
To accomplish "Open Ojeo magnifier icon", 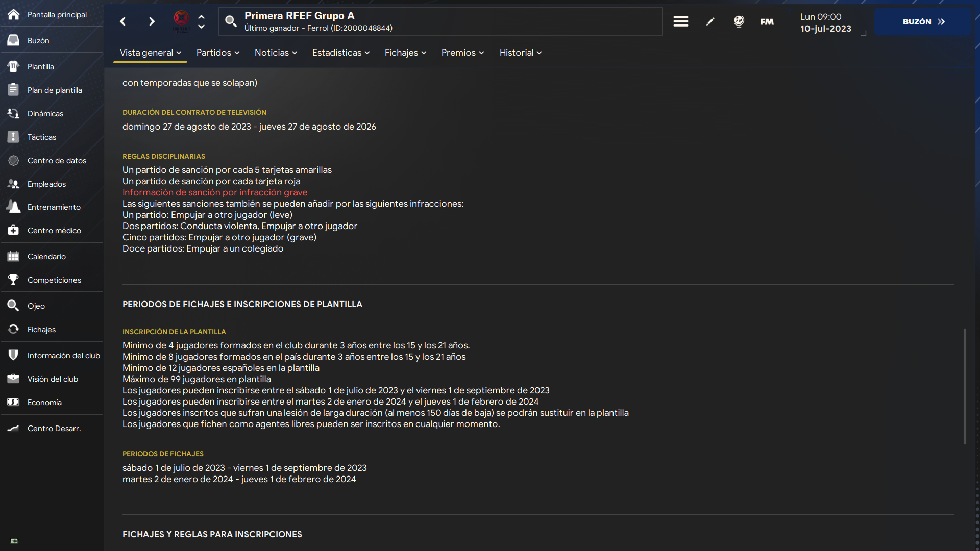I will click(x=14, y=306).
